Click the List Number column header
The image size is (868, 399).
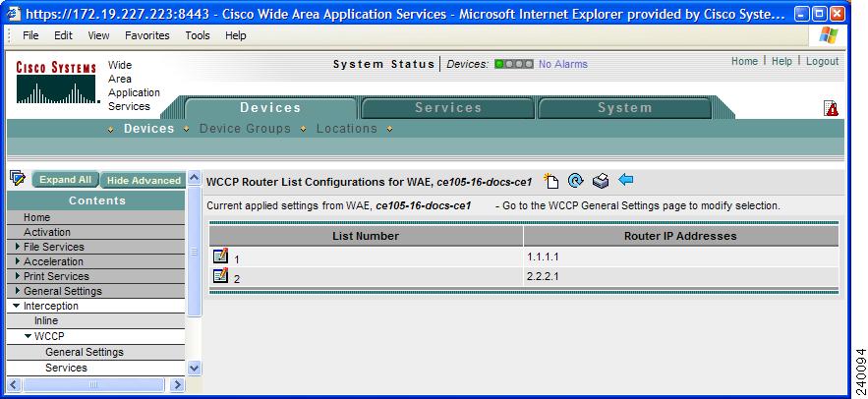tap(366, 236)
